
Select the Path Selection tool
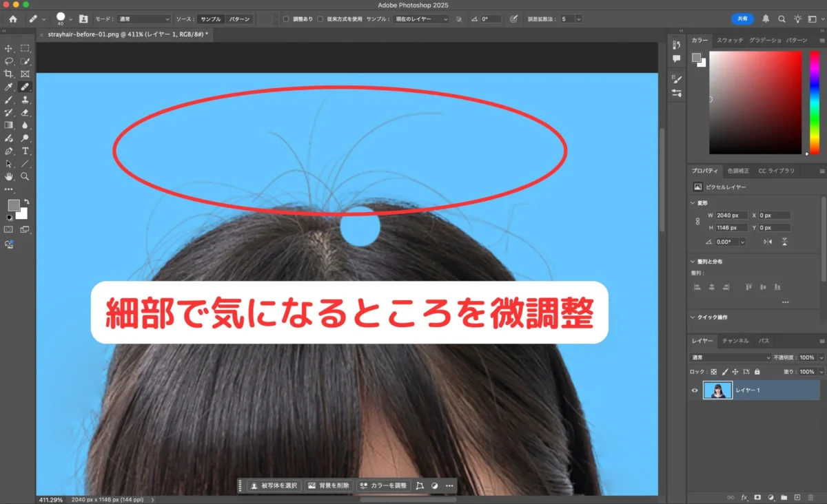point(9,164)
